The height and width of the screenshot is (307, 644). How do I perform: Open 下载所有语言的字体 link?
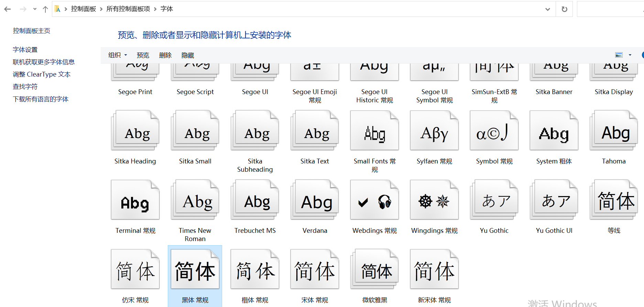pos(41,99)
